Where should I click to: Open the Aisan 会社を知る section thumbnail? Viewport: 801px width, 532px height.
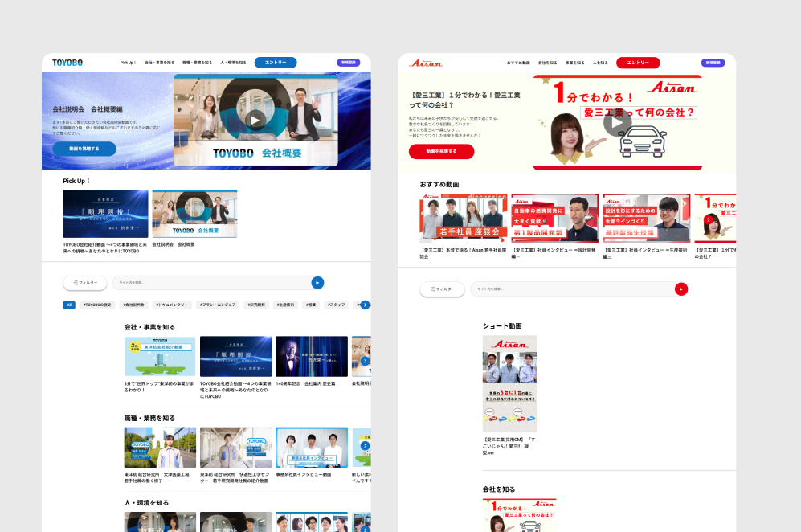(x=520, y=515)
